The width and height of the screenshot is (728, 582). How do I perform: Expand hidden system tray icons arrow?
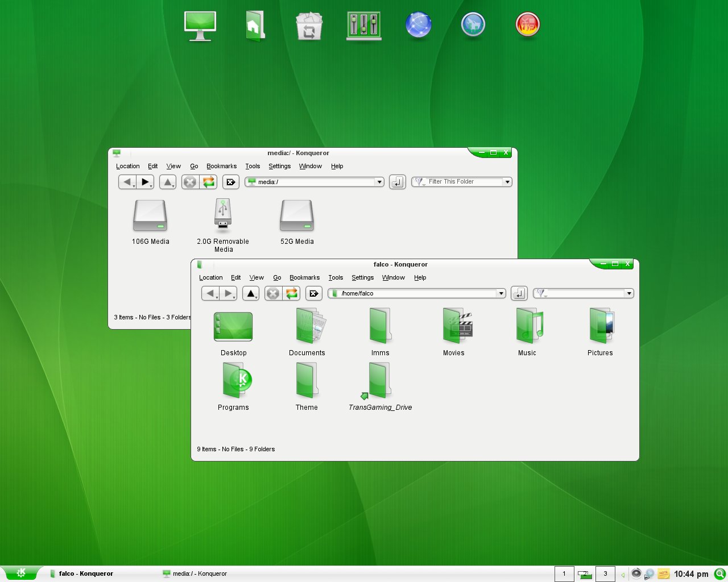623,574
